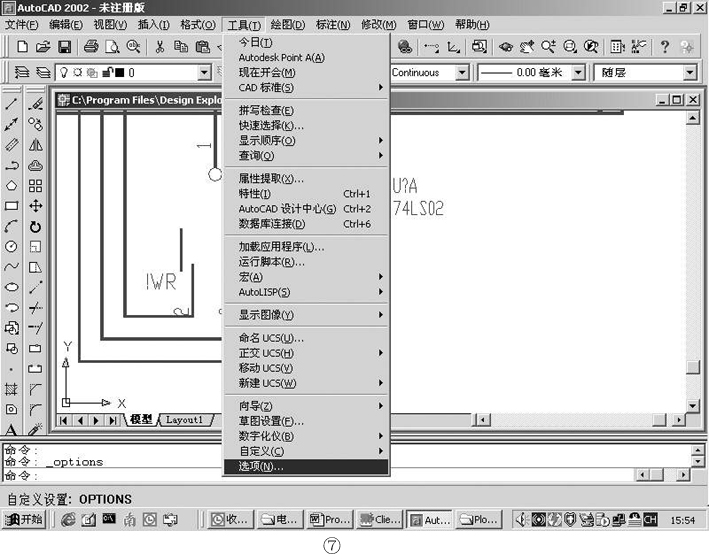Click the Internet Explorer quick launch icon
This screenshot has width=709, height=559.
[68, 520]
